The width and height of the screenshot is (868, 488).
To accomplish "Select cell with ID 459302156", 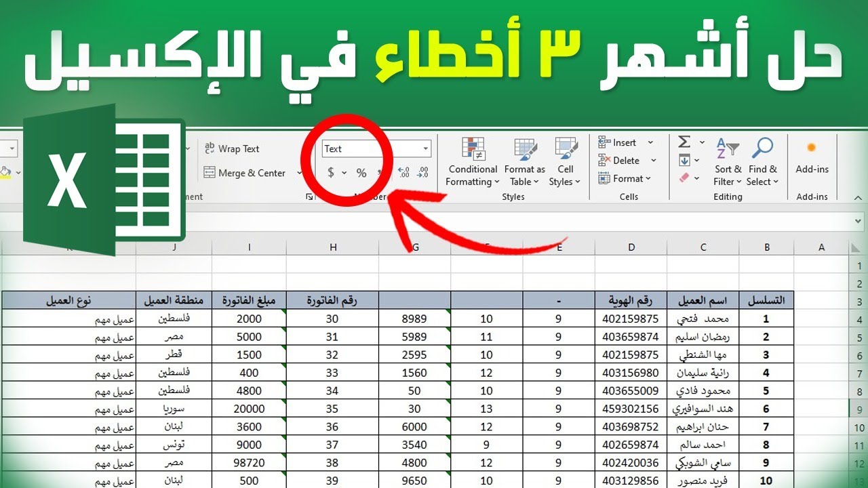I will [x=631, y=409].
